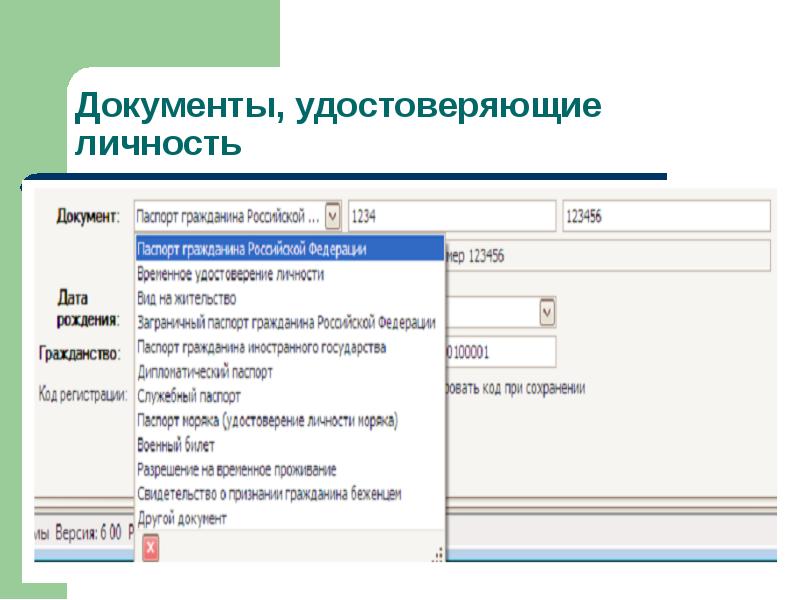Click the field ending in 0100001

(500, 352)
